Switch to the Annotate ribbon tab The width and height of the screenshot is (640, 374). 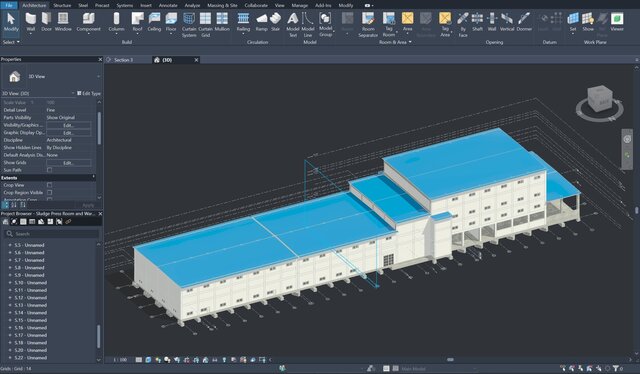(x=168, y=5)
